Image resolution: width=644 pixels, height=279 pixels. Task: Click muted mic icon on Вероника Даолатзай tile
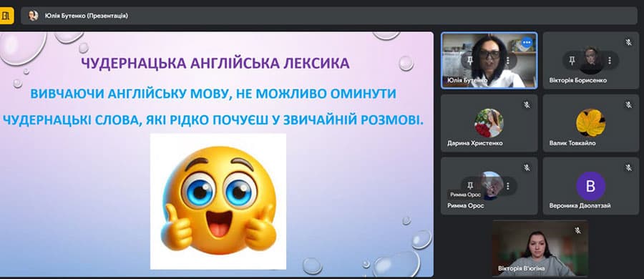pyautogui.click(x=628, y=167)
